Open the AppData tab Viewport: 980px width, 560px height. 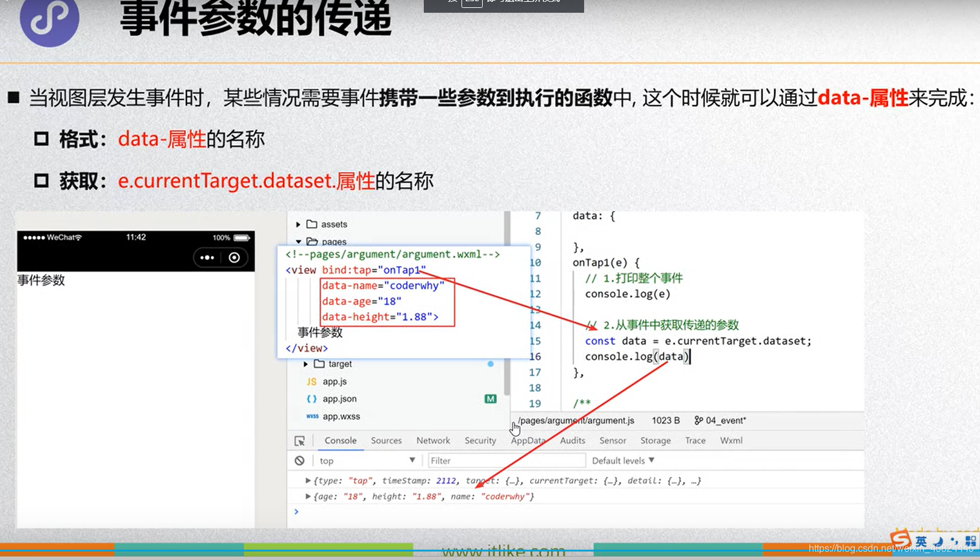pos(528,440)
